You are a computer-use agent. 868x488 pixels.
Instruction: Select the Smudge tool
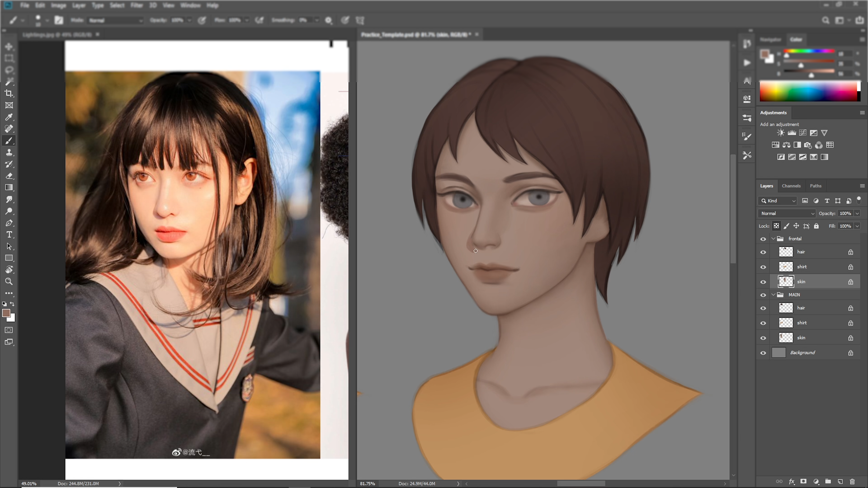9,199
